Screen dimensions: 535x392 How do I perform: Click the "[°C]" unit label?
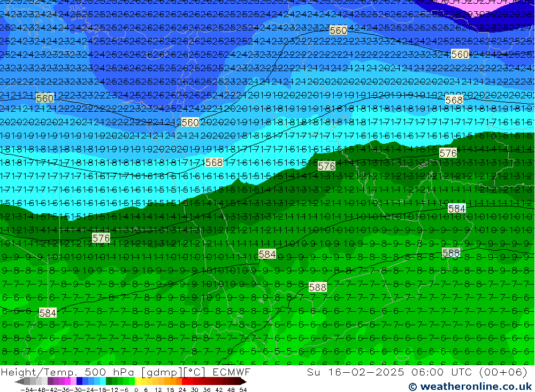(194, 372)
